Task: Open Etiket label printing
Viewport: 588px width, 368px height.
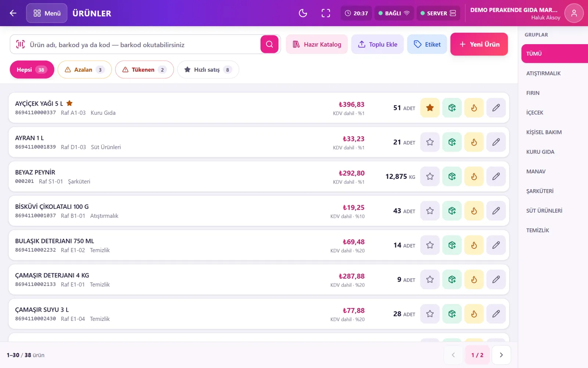Action: pos(427,44)
